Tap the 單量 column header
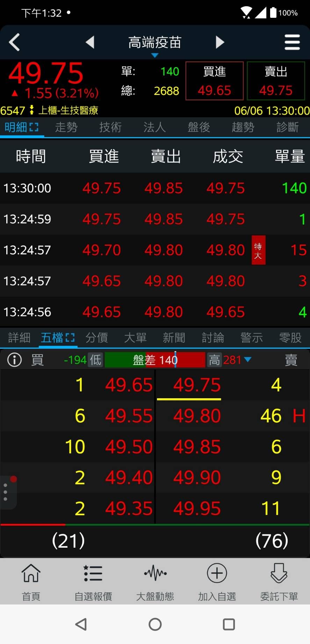310x644 pixels. coord(290,156)
